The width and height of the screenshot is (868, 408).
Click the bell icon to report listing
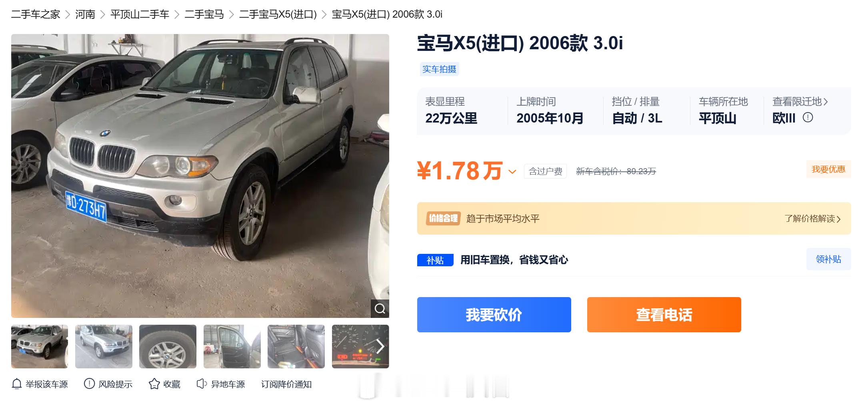16,384
